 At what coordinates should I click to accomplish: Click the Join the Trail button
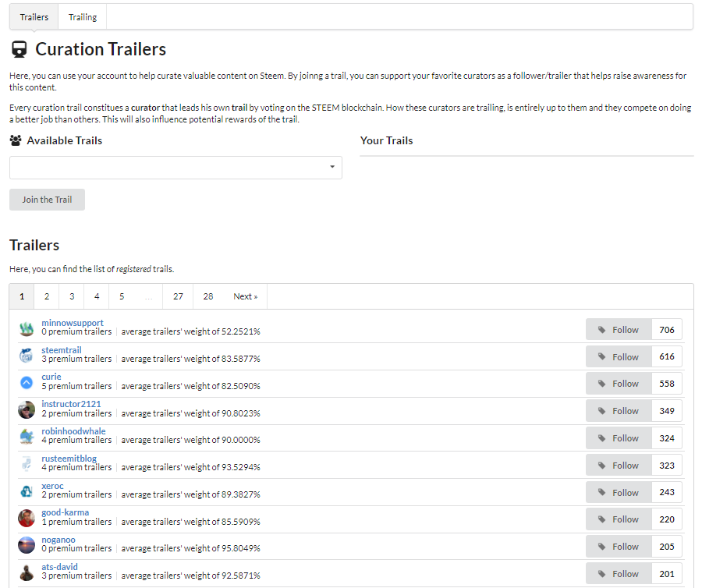(47, 200)
